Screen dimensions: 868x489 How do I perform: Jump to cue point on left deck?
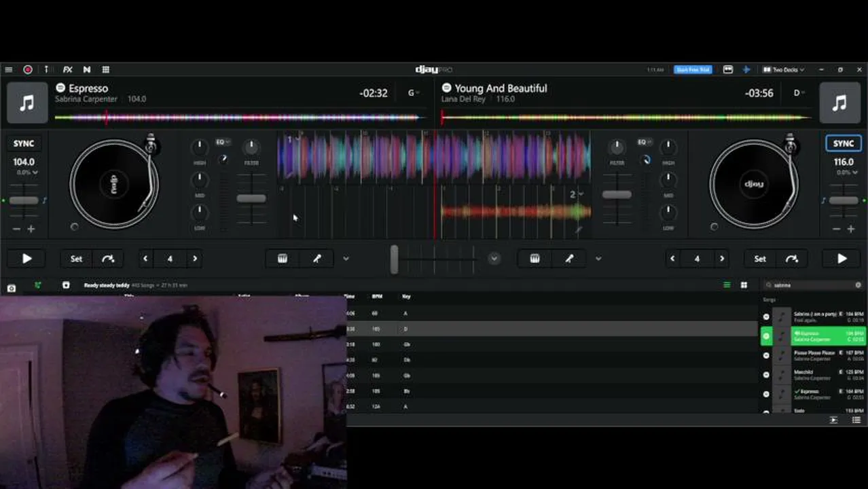click(x=108, y=259)
